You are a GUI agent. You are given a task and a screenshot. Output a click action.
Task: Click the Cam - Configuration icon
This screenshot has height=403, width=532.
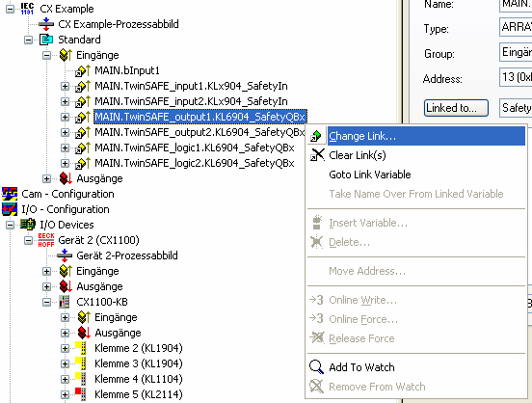pyautogui.click(x=10, y=194)
